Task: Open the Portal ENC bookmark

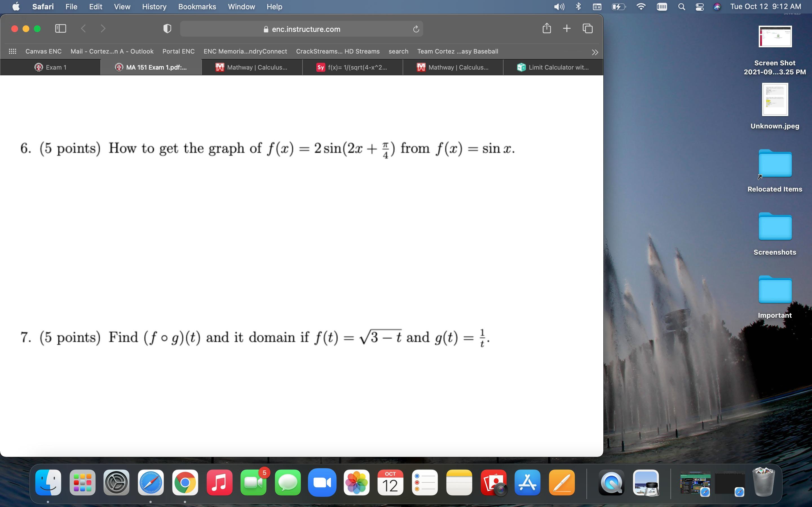Action: point(178,51)
